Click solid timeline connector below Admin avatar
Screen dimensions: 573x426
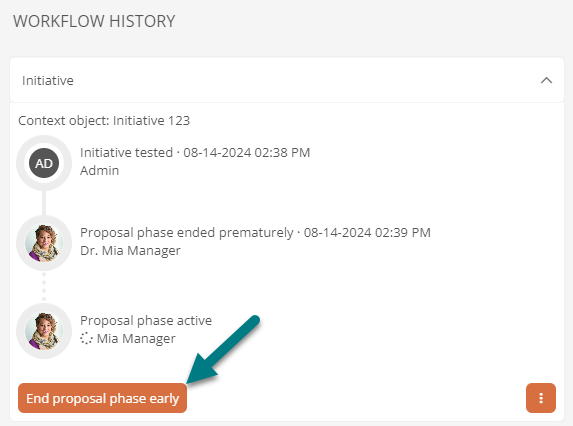[44, 203]
